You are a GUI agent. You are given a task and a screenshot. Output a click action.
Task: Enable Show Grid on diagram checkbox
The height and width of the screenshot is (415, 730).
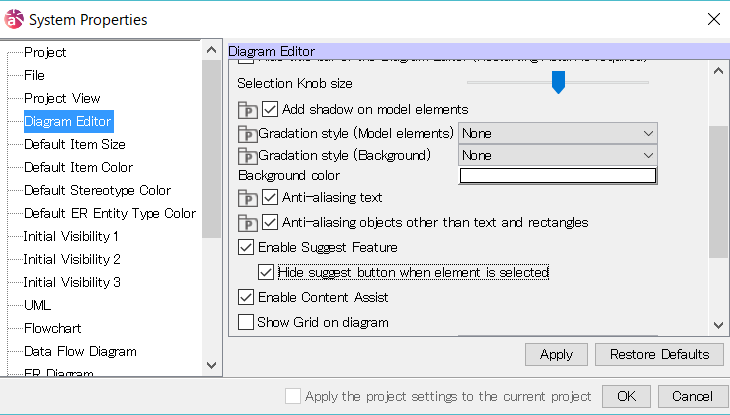coord(246,322)
